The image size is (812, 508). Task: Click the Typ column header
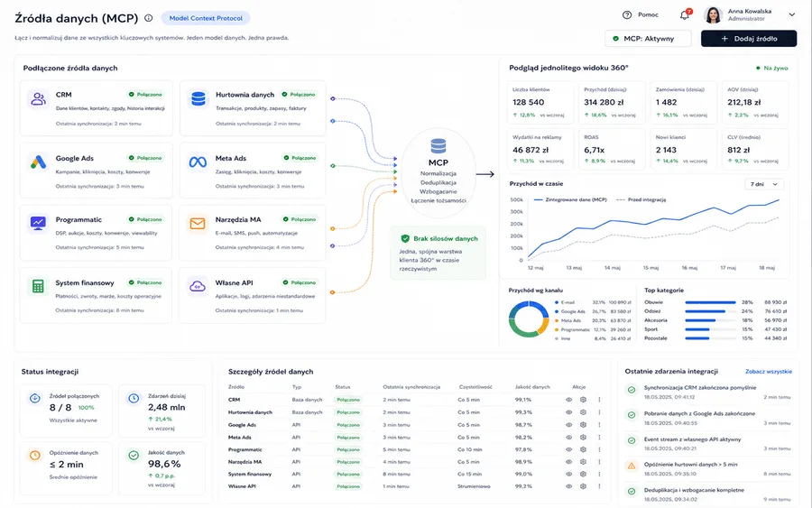[296, 387]
